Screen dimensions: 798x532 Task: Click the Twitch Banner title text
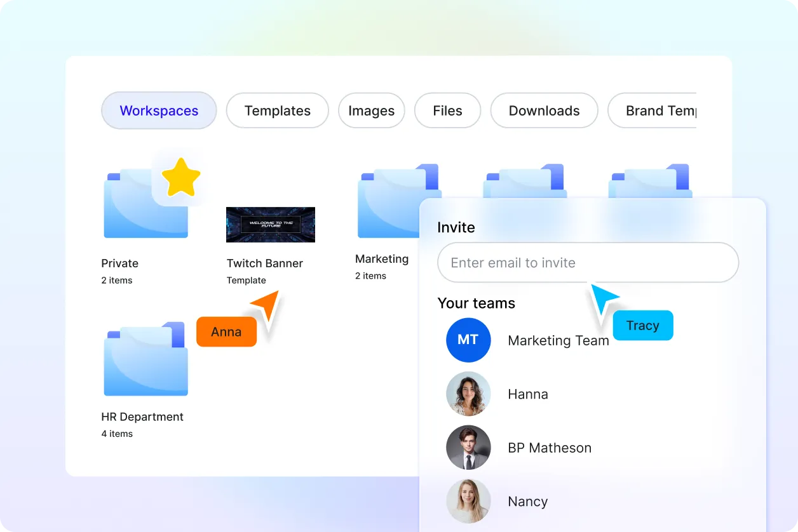(265, 263)
